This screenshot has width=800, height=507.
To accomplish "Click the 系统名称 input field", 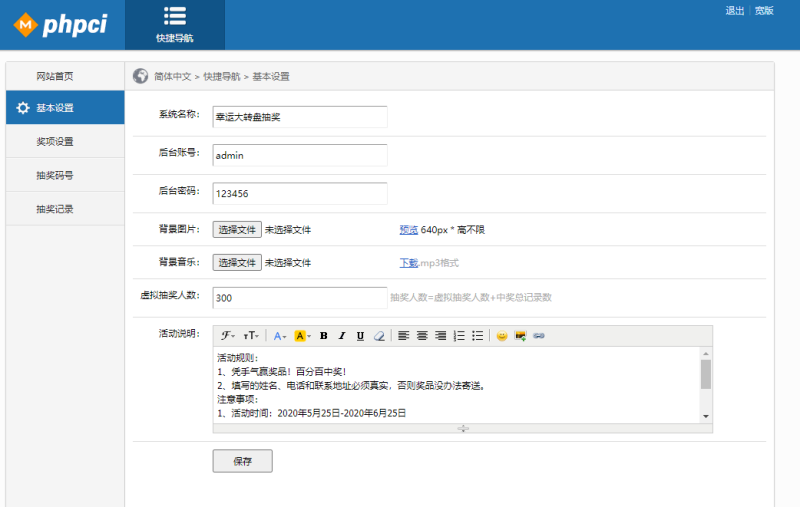I will 300,117.
